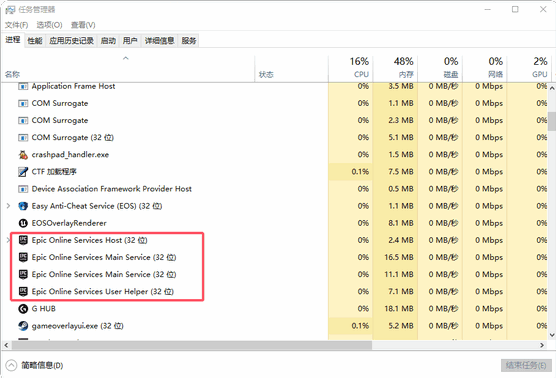Click the Application Frame Host process icon
The width and height of the screenshot is (556, 378).
pos(23,86)
